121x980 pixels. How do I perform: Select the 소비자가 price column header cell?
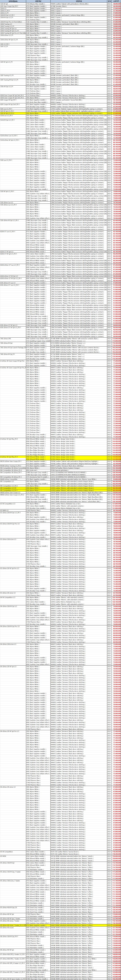coord(116,1)
